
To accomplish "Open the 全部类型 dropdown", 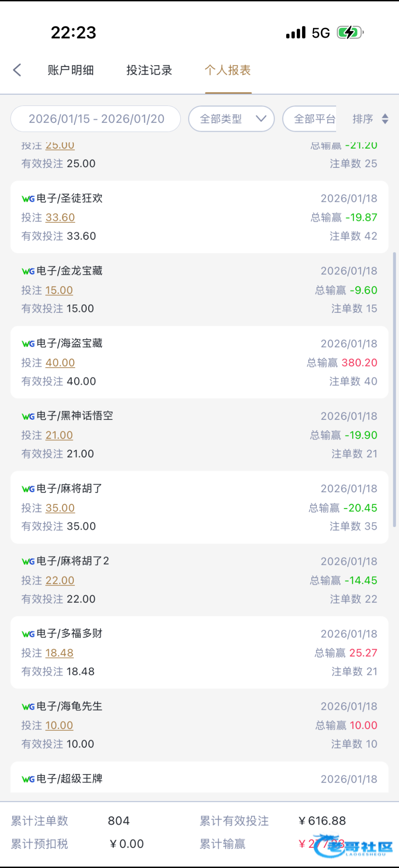I will pyautogui.click(x=231, y=119).
